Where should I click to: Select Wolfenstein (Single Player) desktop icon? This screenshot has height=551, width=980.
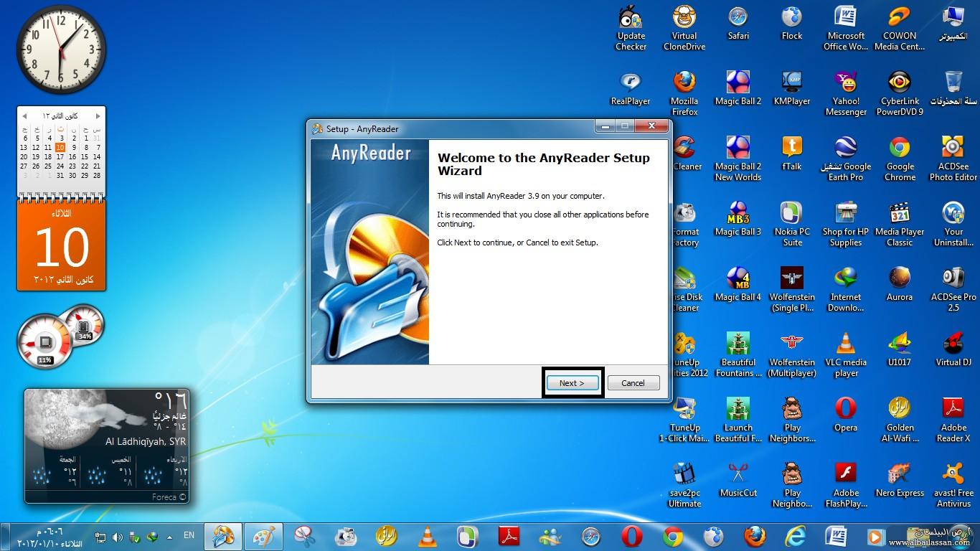792,290
